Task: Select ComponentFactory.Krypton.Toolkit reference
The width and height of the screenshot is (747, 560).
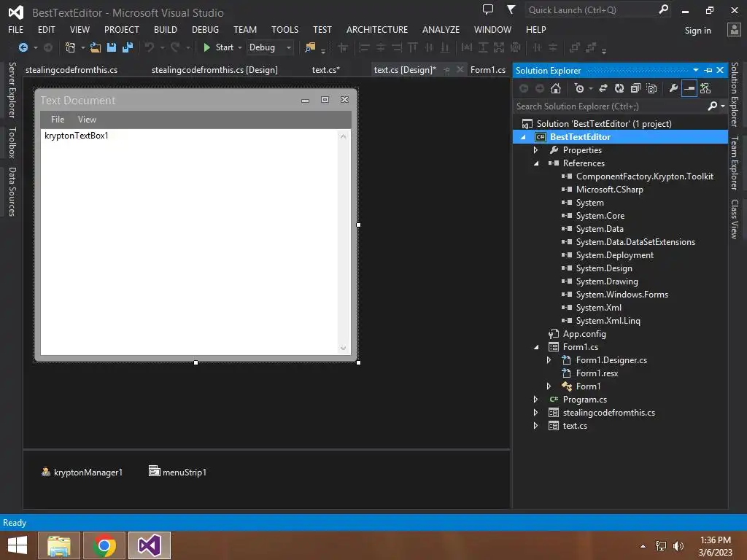Action: [645, 176]
